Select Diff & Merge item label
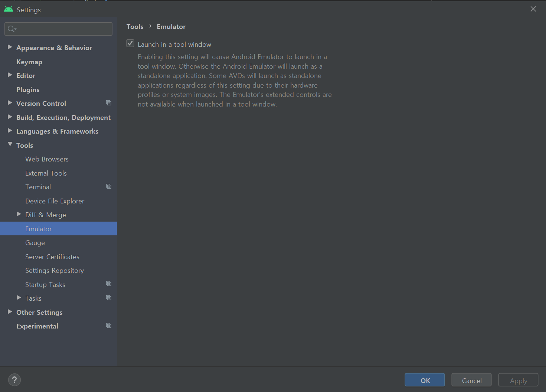546x392 pixels. pyautogui.click(x=46, y=215)
